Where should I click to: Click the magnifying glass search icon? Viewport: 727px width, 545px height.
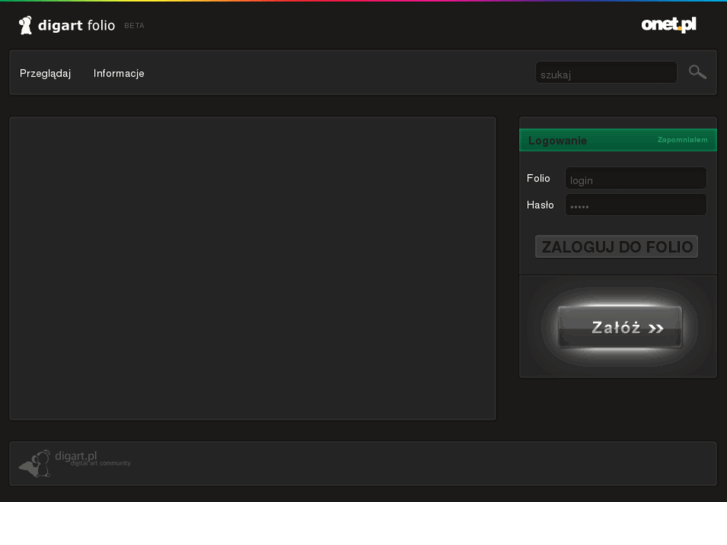(x=697, y=72)
